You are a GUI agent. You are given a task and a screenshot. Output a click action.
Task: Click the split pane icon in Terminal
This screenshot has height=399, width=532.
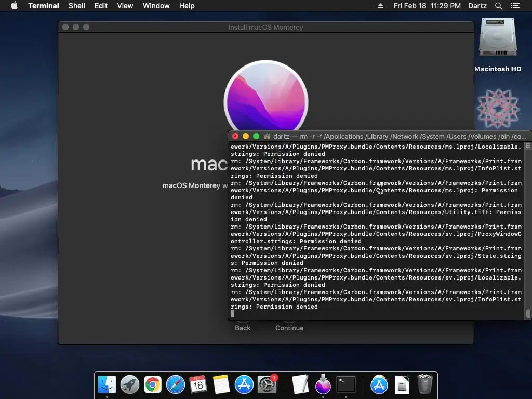[x=528, y=146]
